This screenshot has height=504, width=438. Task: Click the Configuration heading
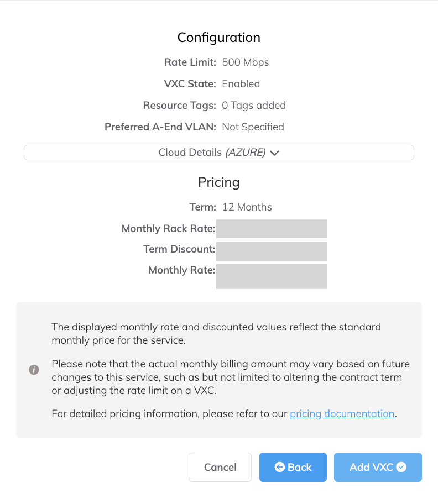point(218,38)
